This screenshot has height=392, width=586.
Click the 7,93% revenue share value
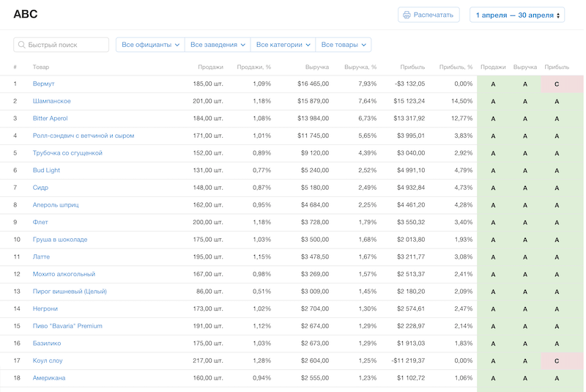[368, 84]
